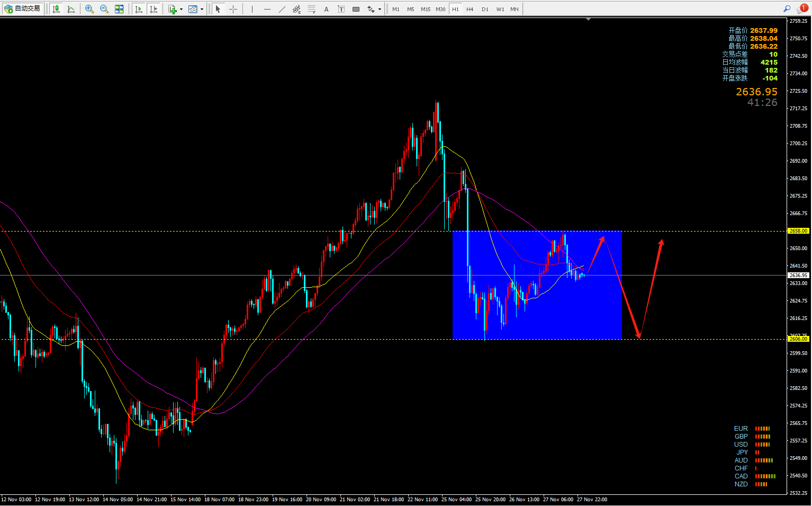Select the equidistant channel tool
Screen dimensions: 812x506
coord(296,9)
